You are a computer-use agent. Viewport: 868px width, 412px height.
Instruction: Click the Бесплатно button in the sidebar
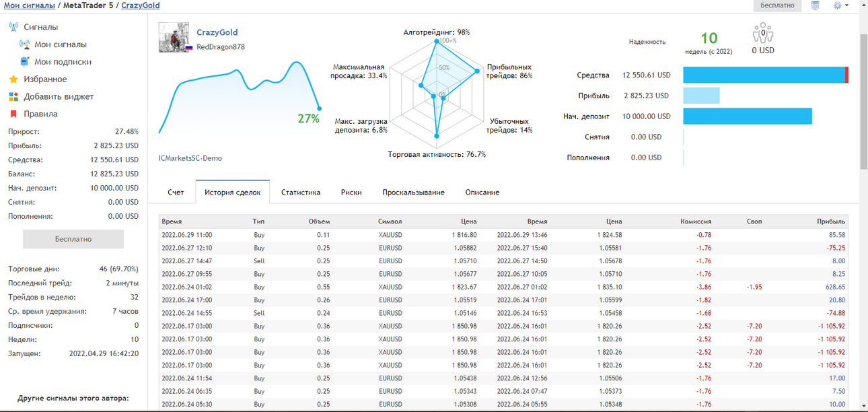click(x=73, y=239)
